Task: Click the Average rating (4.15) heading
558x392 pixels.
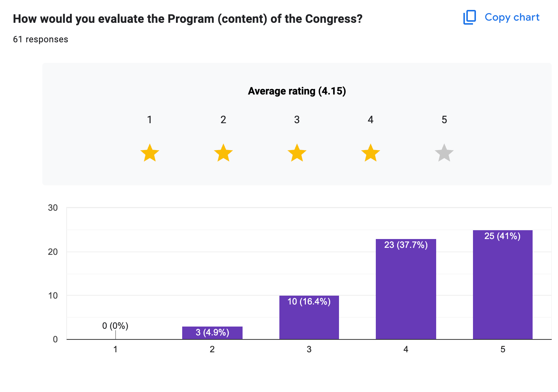Action: [x=297, y=91]
